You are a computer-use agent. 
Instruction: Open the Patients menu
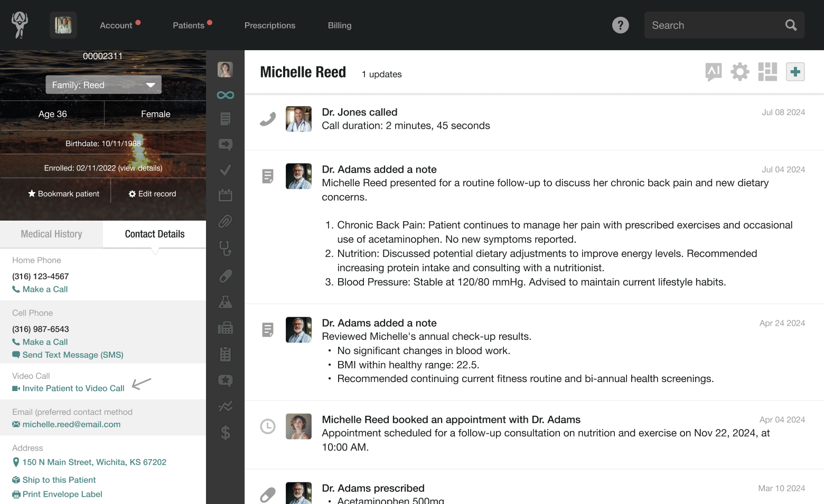[x=189, y=25]
